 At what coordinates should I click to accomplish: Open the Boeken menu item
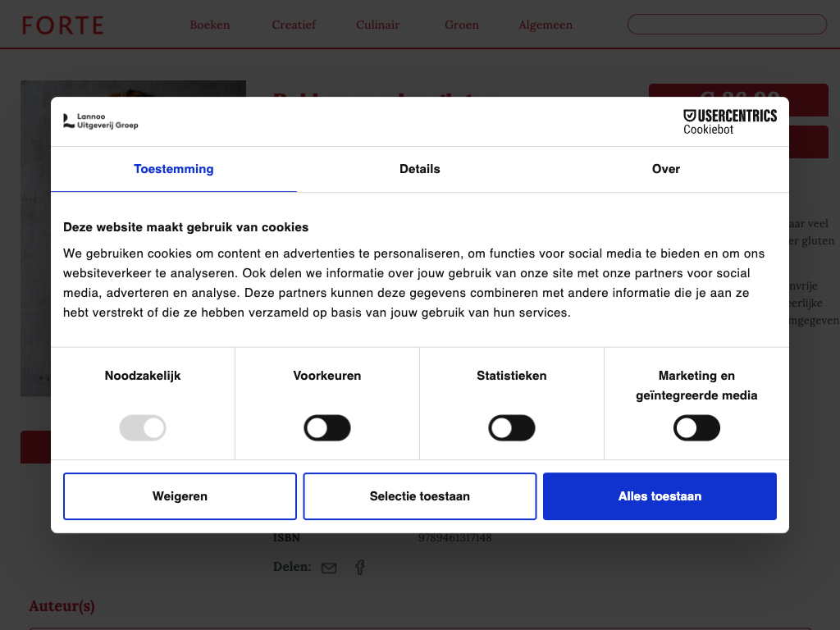(210, 25)
